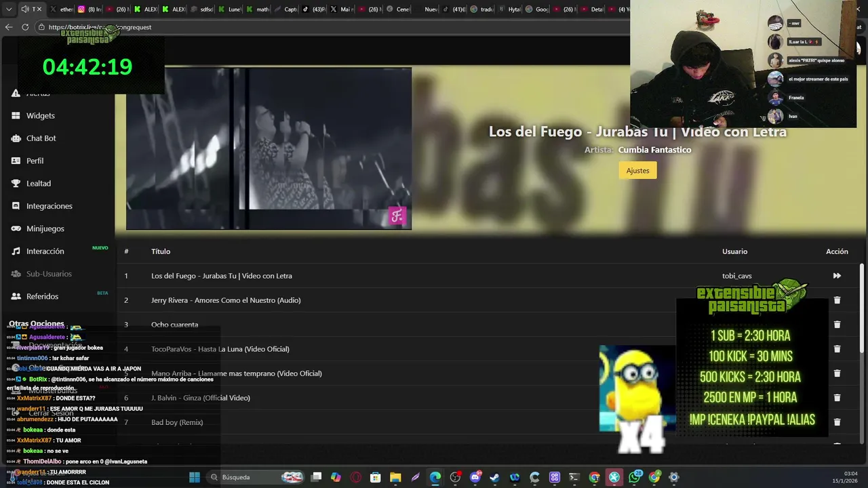Screen dimensions: 868x488
Task: Open Microsoft Store from taskbar
Action: pyautogui.click(x=376, y=477)
